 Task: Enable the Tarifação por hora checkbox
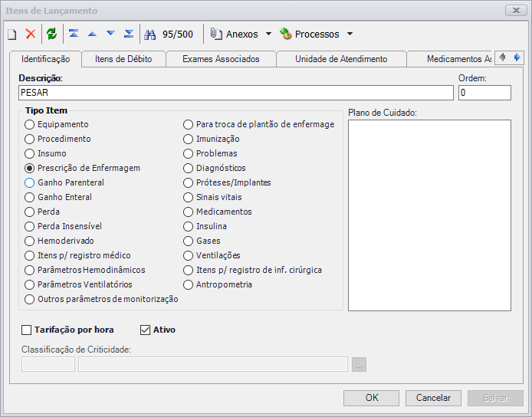[27, 330]
